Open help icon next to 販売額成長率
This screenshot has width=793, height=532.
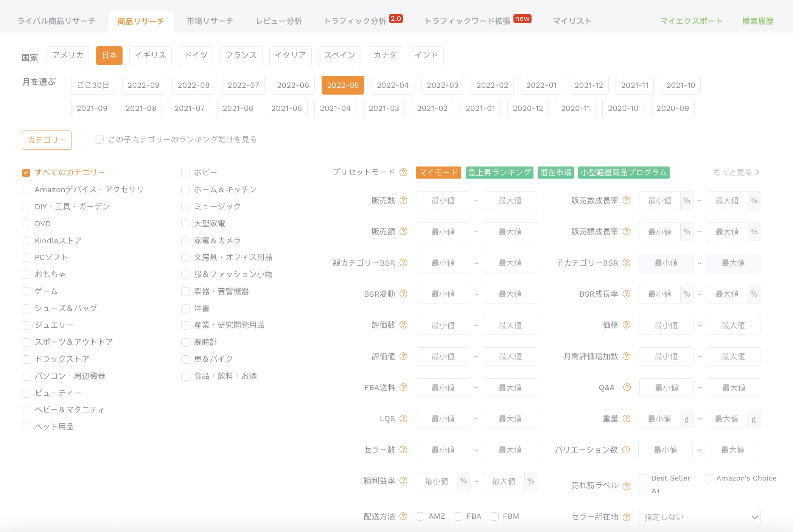coord(627,232)
